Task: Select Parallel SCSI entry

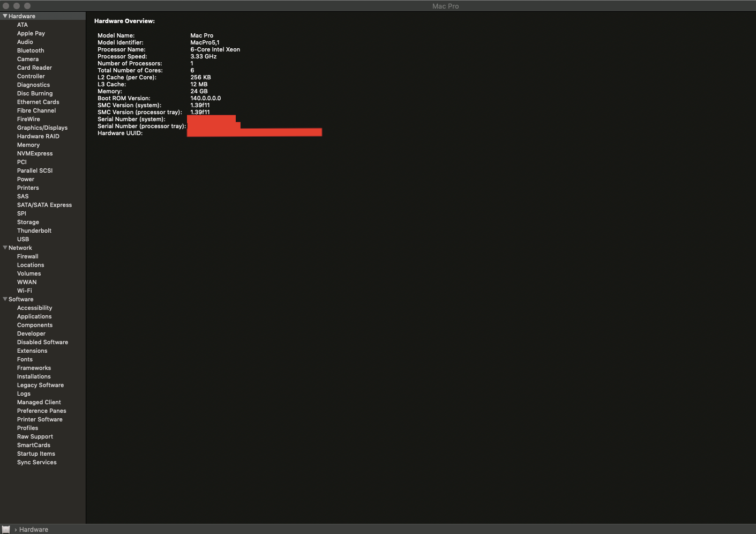Action: click(35, 170)
